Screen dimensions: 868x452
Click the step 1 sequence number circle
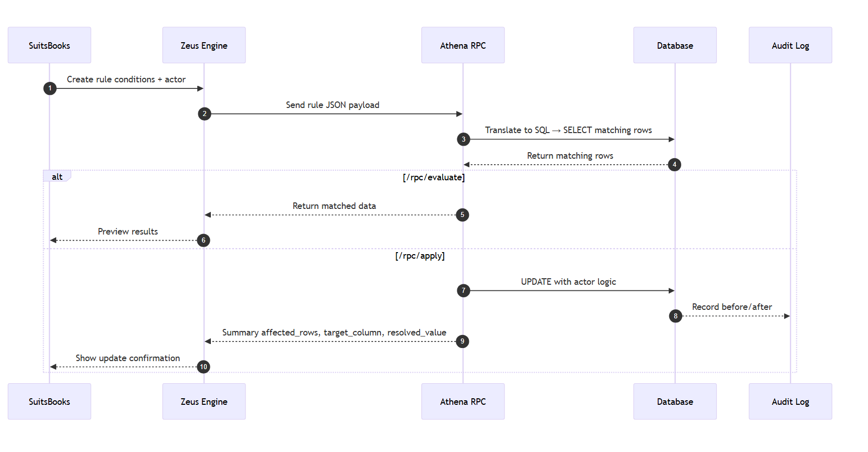point(50,88)
